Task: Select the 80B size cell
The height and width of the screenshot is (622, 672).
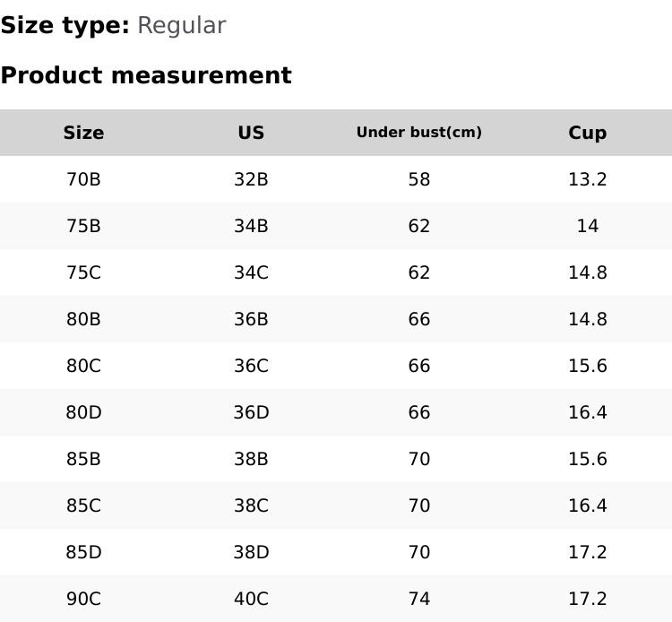Action: point(83,319)
